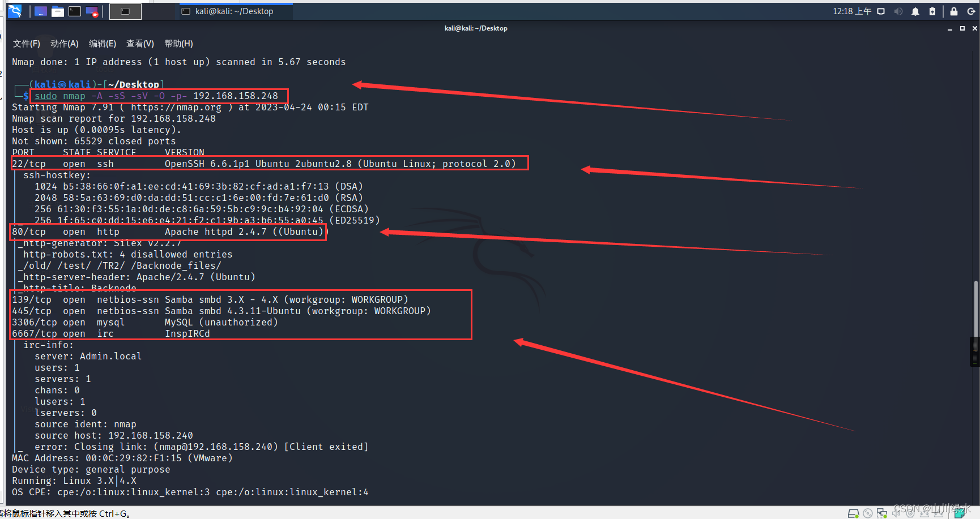Screen dimensions: 980x519
Task: Select the highlighted terminal workspace thumbnail
Action: point(125,11)
